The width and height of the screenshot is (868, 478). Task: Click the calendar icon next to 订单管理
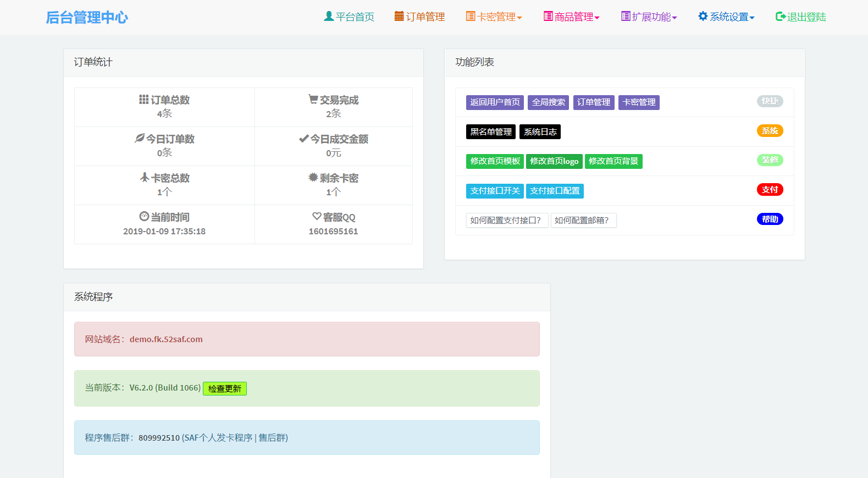tap(399, 16)
